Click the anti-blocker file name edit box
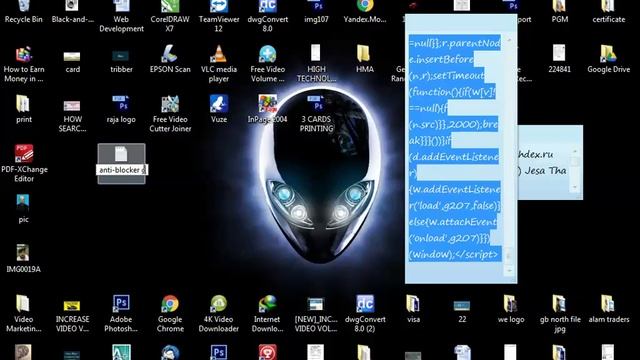 (122, 170)
